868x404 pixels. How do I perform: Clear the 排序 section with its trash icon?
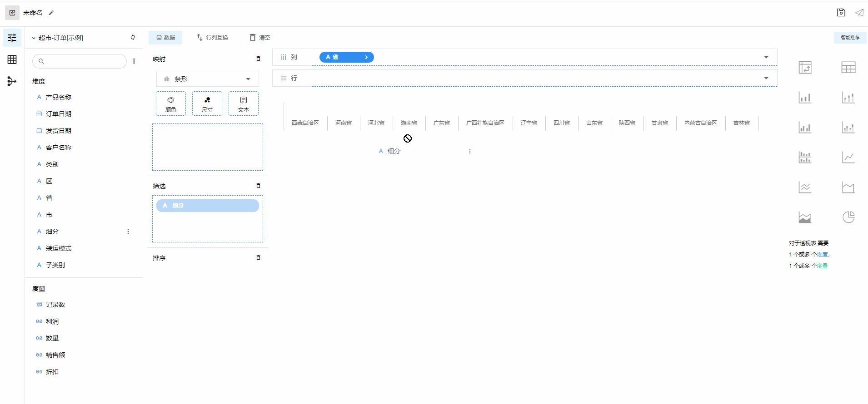(x=259, y=257)
